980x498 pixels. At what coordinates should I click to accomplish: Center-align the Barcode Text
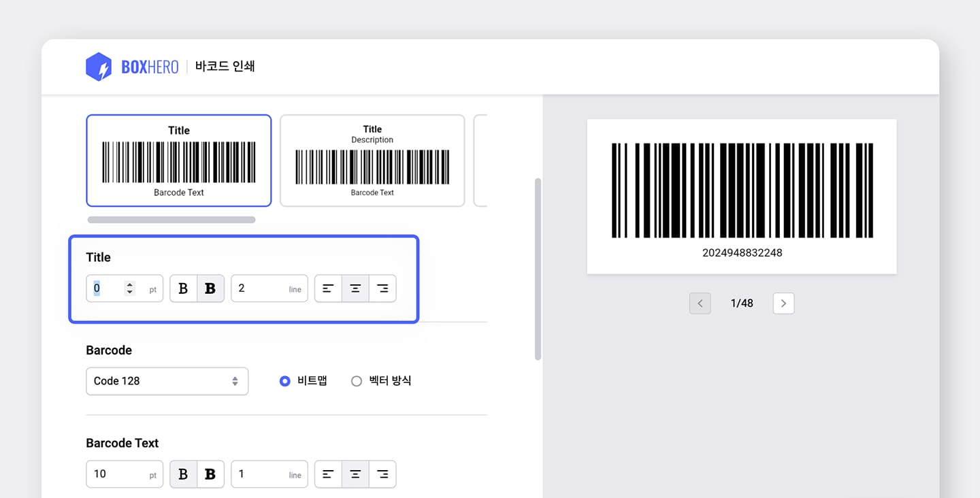355,474
